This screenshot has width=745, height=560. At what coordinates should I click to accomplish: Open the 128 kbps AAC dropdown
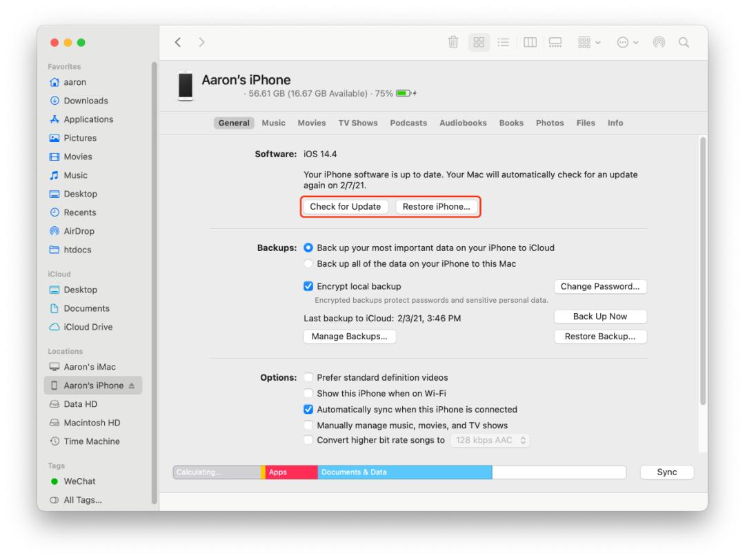coord(490,441)
